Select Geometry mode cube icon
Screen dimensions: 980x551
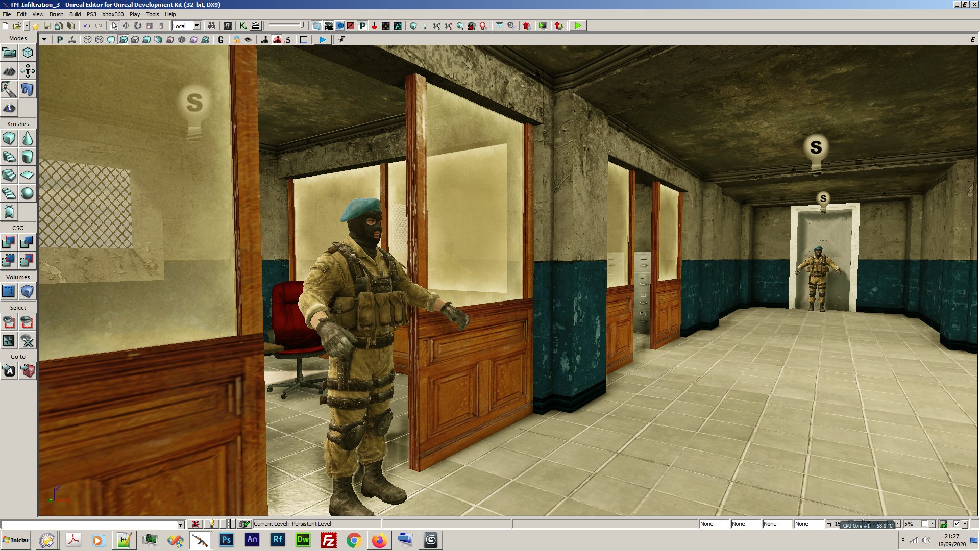point(28,53)
